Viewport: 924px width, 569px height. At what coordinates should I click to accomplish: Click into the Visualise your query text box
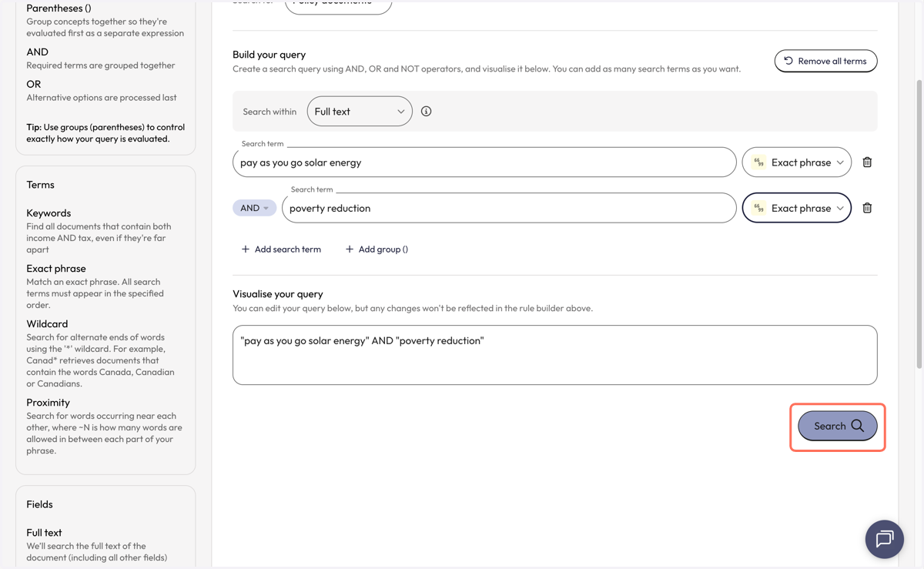point(554,355)
